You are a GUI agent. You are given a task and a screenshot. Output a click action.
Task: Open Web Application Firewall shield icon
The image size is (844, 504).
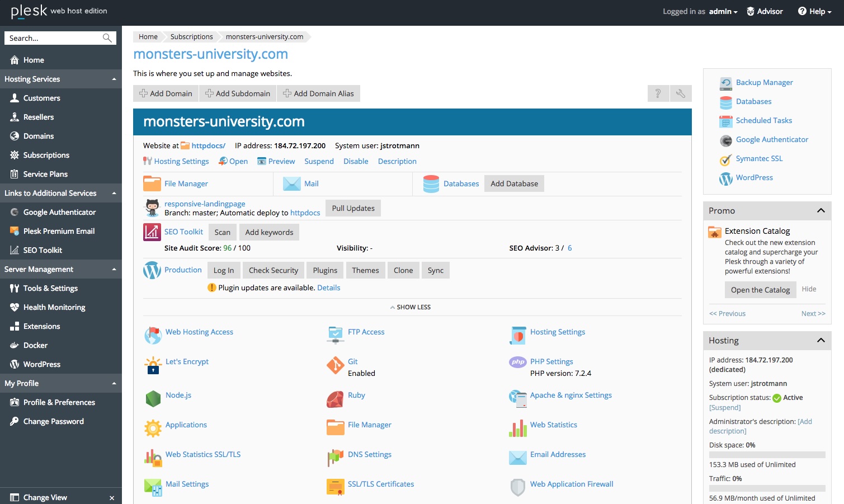(x=518, y=487)
